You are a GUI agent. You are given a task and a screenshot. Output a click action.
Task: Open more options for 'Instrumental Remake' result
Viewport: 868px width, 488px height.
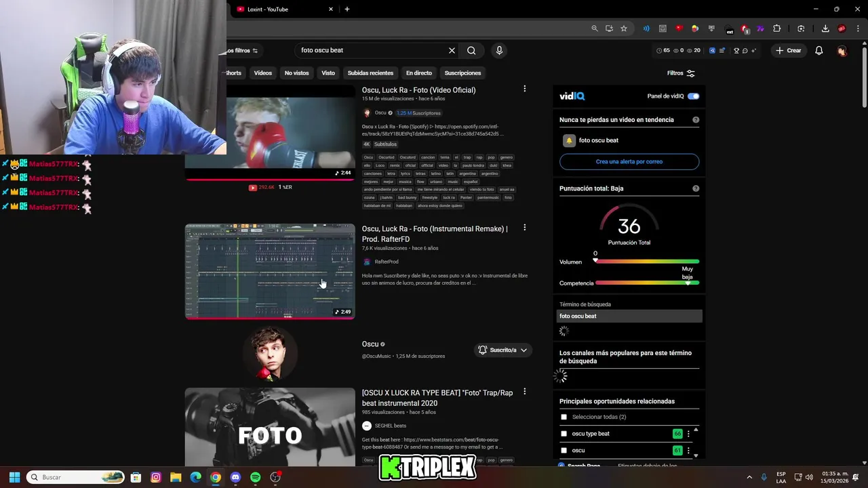(x=524, y=228)
